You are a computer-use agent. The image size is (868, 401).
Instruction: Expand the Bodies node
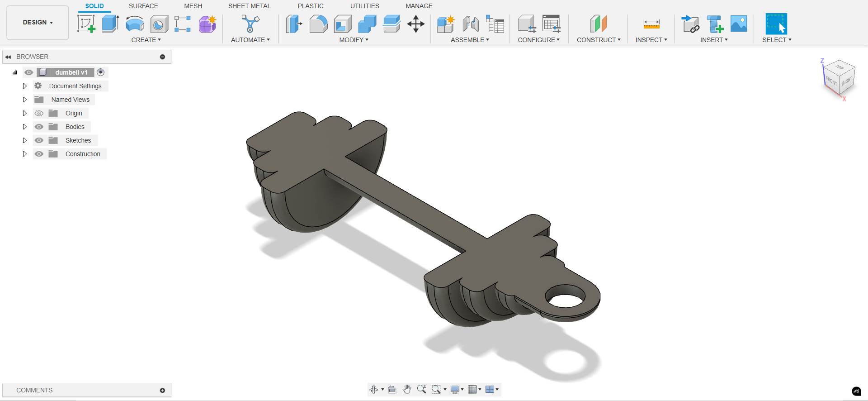point(25,127)
